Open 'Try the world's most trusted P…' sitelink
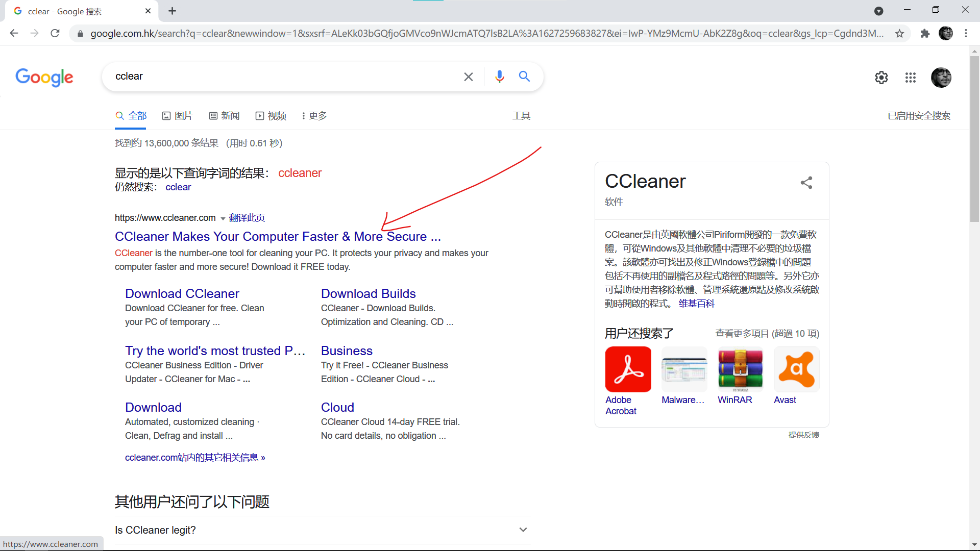 point(215,351)
